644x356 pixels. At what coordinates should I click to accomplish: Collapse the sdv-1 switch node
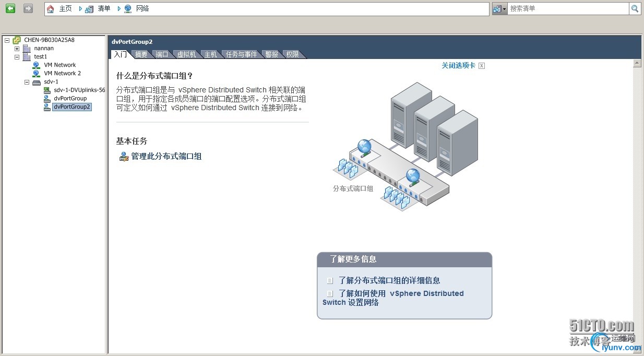tap(27, 82)
